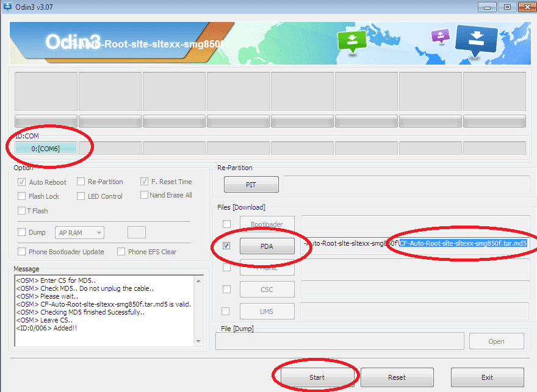Click the 'Odin3 v3.07' window title
The height and width of the screenshot is (392, 537).
[x=34, y=7]
